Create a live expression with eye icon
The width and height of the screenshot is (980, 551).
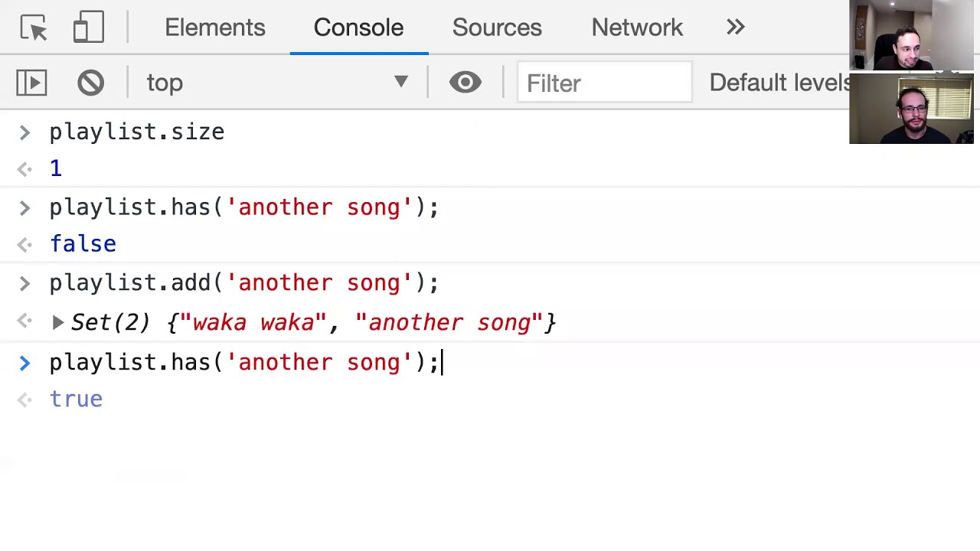point(465,83)
